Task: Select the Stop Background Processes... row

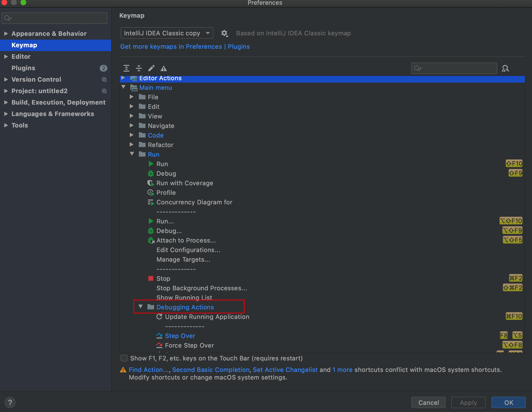Action: pos(322,288)
